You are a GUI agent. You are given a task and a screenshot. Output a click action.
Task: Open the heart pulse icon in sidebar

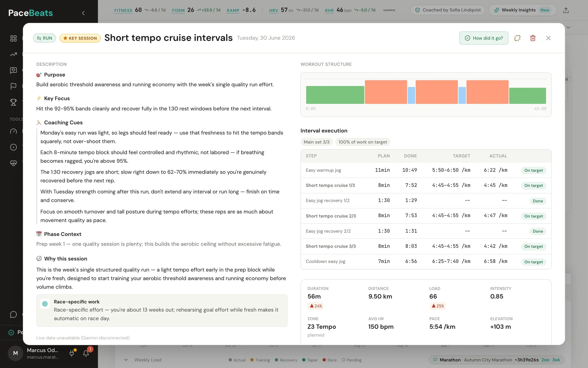13,163
